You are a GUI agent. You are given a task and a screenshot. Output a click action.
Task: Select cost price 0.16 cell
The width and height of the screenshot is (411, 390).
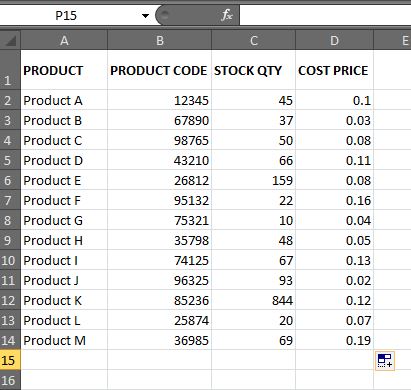[x=334, y=200]
